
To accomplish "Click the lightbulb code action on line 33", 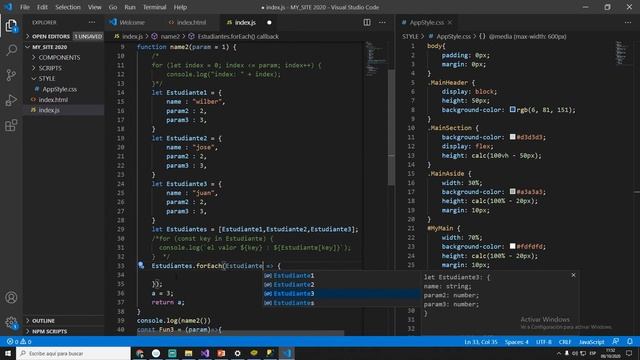I will [141, 265].
